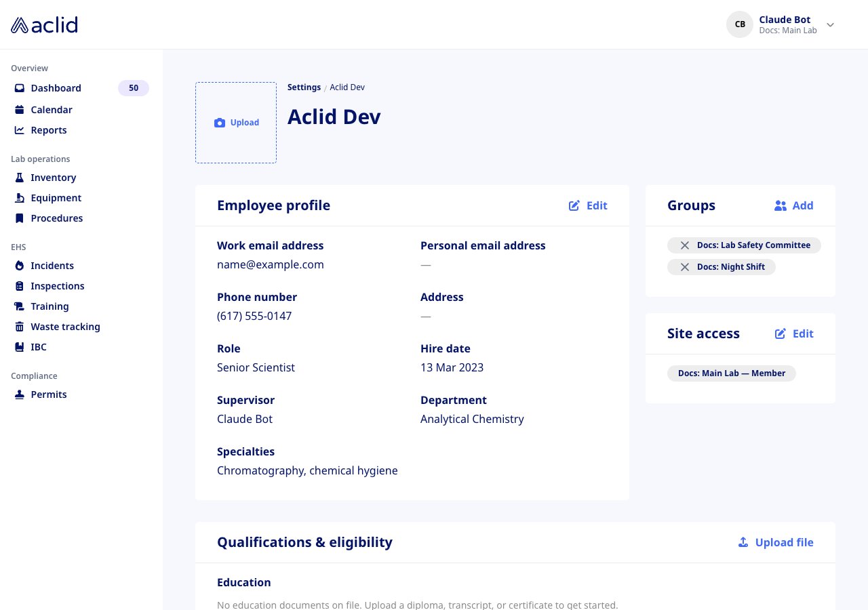Click the Docs: Main Lab — Member tag

(732, 373)
